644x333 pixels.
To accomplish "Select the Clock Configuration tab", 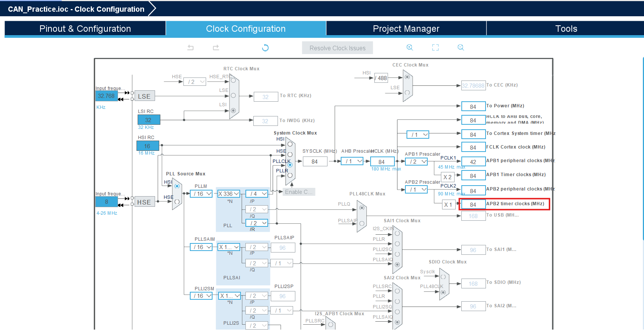I will tap(246, 29).
